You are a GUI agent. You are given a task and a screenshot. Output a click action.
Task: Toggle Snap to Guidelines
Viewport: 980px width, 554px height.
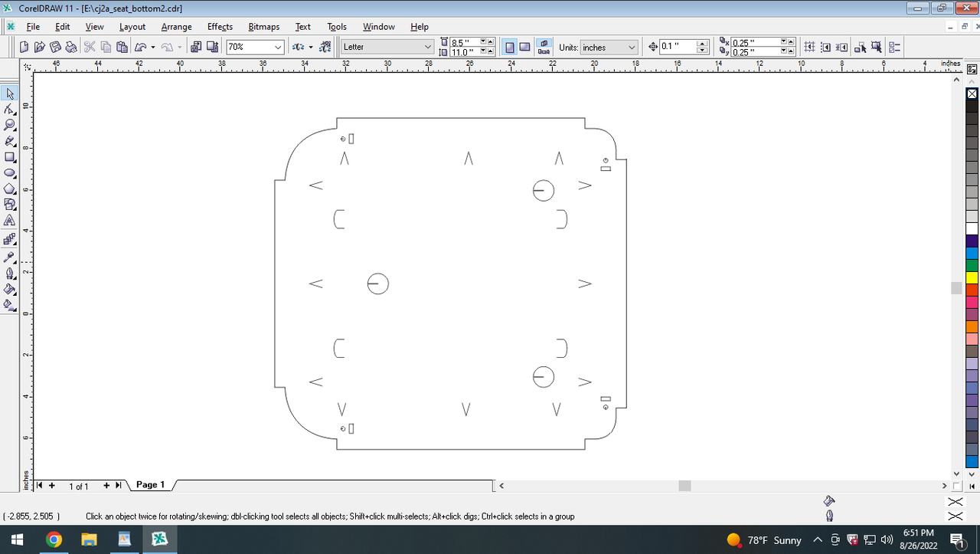click(x=826, y=47)
